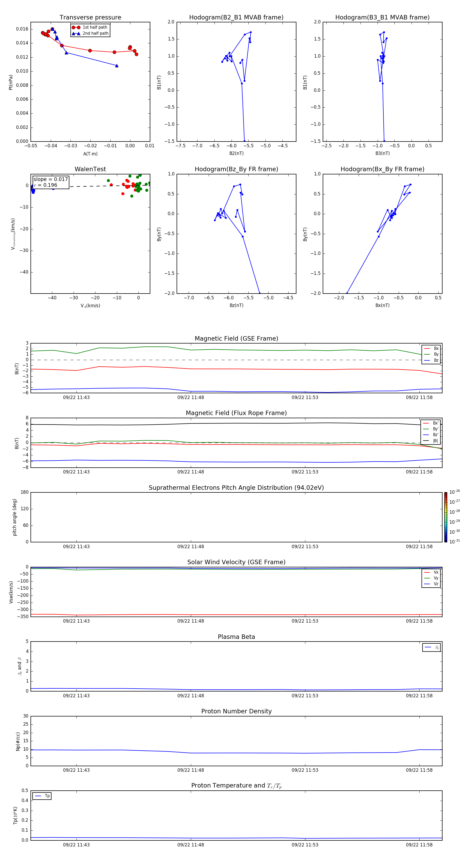Click the "Magnetic Field (GSE Frame)" title
473x868 pixels.
(236, 339)
